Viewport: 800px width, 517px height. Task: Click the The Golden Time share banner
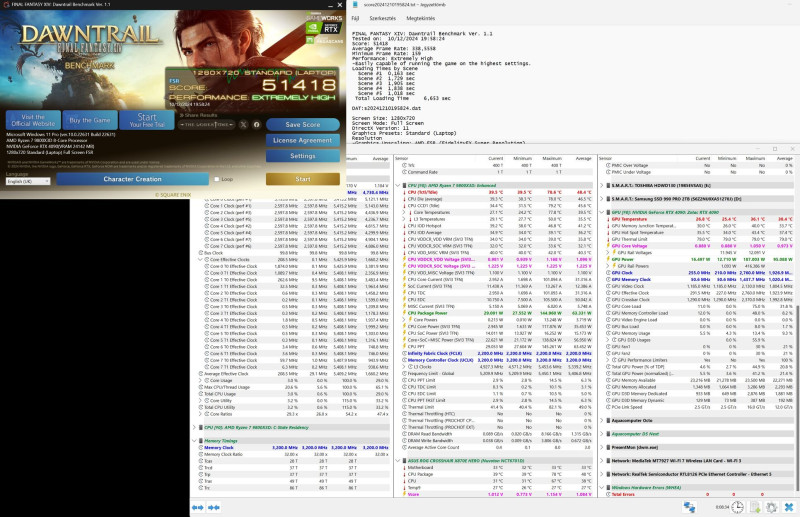click(x=207, y=125)
